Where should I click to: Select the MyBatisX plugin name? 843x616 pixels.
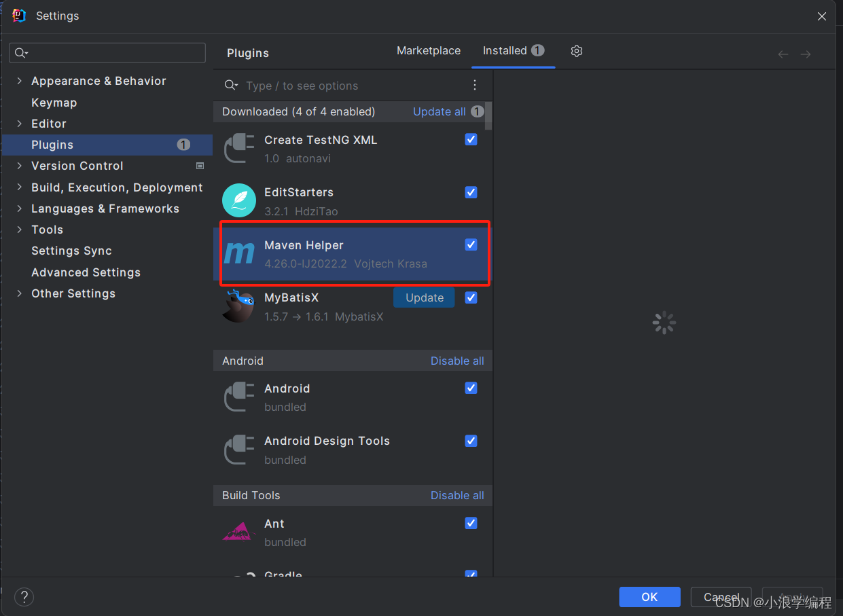coord(291,297)
